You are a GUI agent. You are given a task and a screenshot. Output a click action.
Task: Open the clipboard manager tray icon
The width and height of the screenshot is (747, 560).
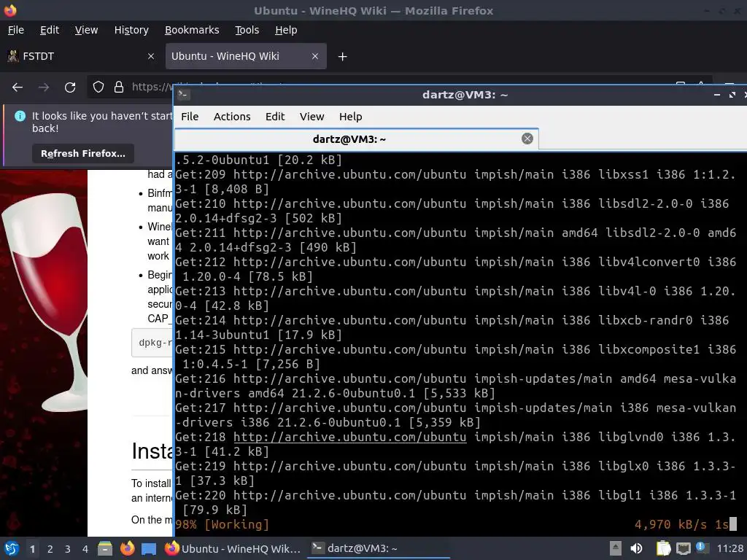tap(663, 548)
